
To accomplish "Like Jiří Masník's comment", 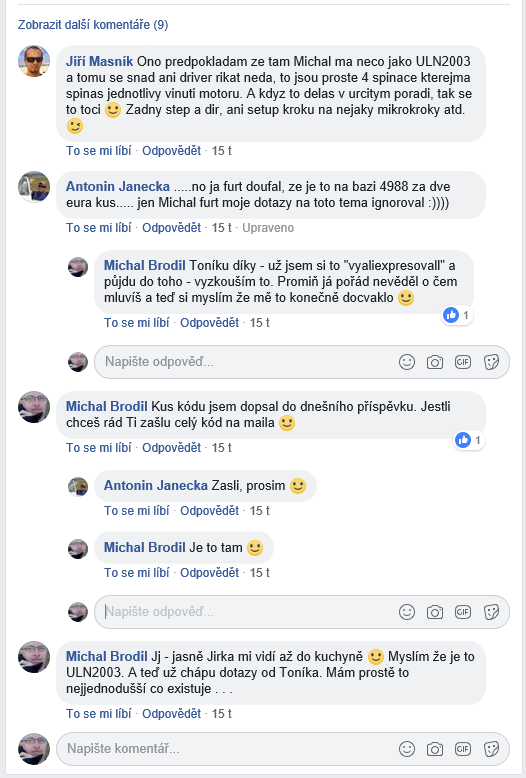I will point(99,150).
